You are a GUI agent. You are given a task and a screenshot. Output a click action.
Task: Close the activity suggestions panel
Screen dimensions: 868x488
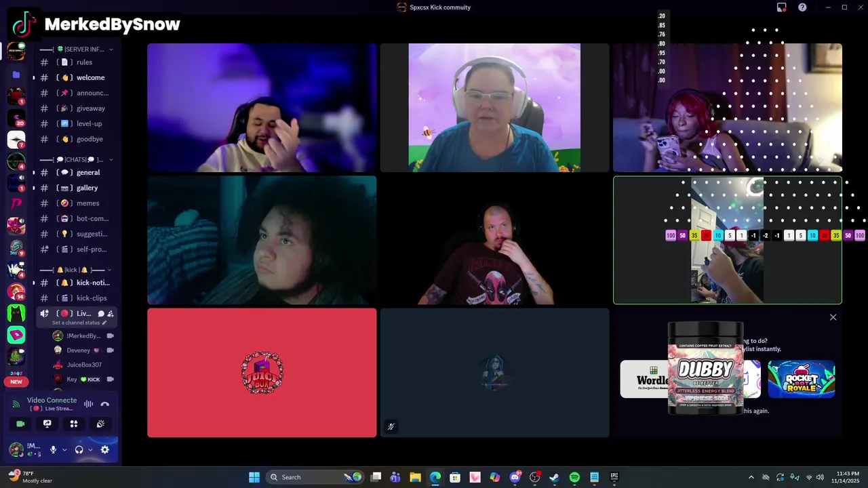833,317
